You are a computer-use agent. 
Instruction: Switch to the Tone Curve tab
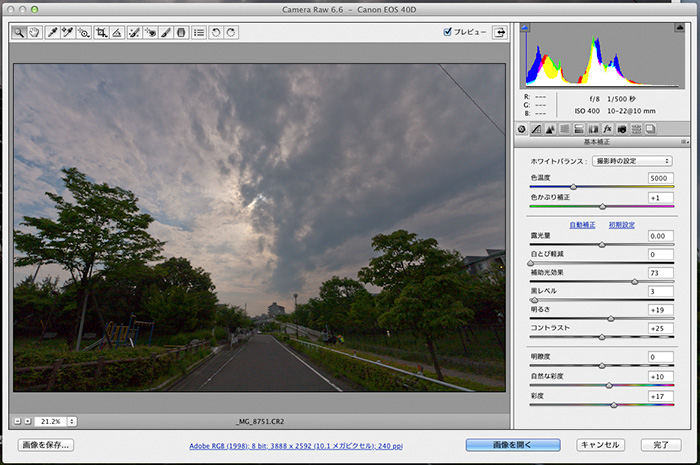536,129
